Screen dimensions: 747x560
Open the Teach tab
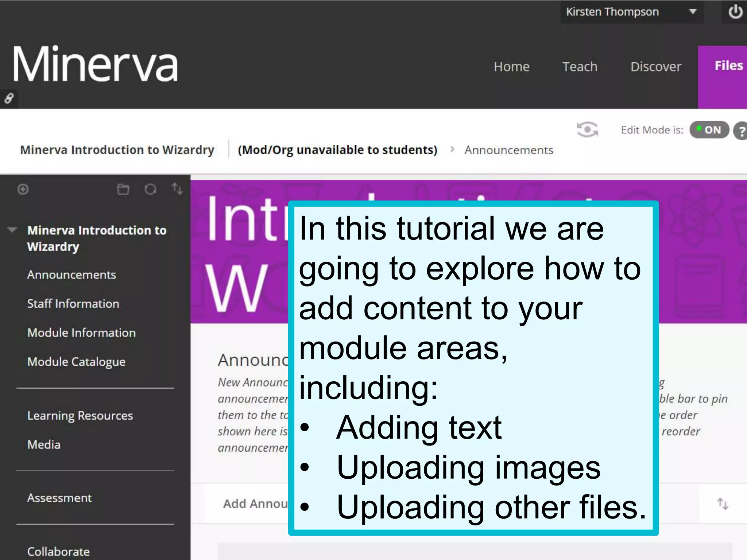pyautogui.click(x=580, y=67)
